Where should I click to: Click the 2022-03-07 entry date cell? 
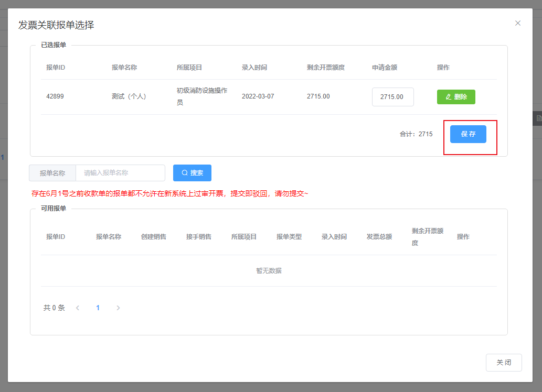point(258,96)
